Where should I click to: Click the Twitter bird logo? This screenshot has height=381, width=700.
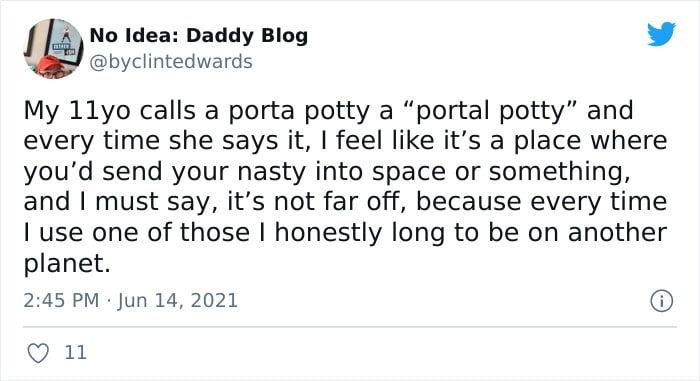[x=661, y=33]
